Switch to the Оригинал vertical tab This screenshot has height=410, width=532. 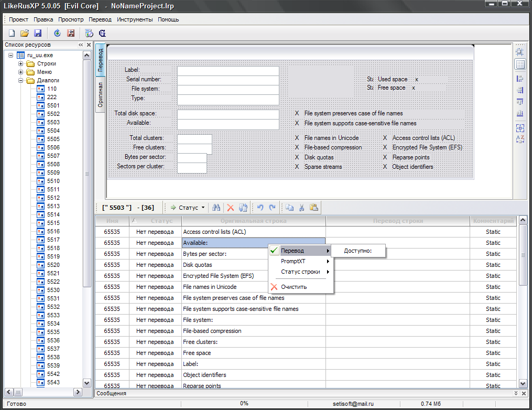(x=100, y=95)
